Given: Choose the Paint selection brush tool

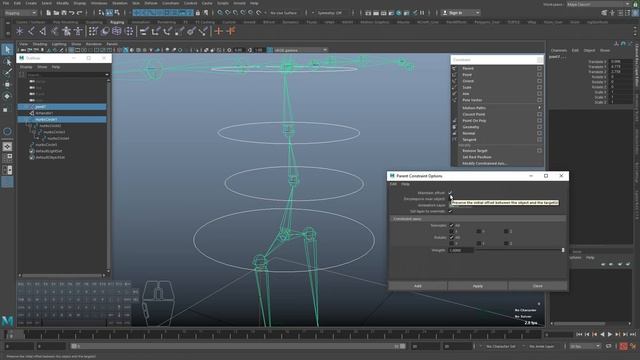Looking at the screenshot, I should click(7, 73).
